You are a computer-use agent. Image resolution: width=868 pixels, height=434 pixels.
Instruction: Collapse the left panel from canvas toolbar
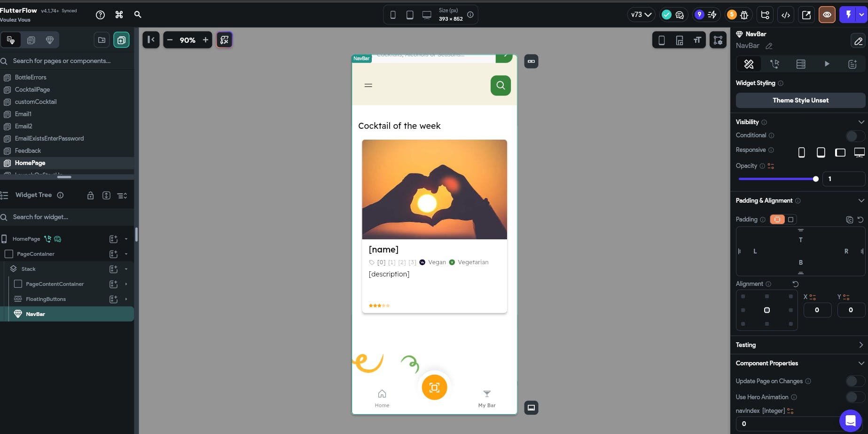pyautogui.click(x=151, y=40)
